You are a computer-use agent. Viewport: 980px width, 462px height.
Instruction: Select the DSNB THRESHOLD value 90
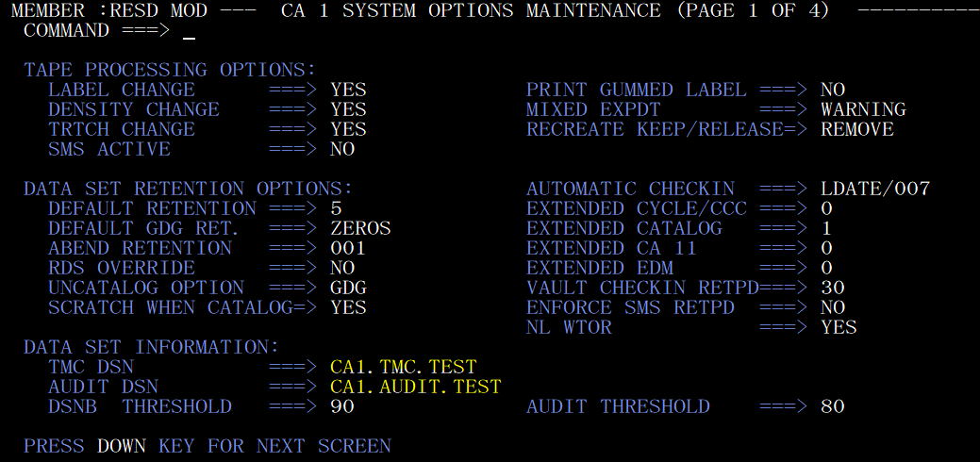tap(342, 407)
